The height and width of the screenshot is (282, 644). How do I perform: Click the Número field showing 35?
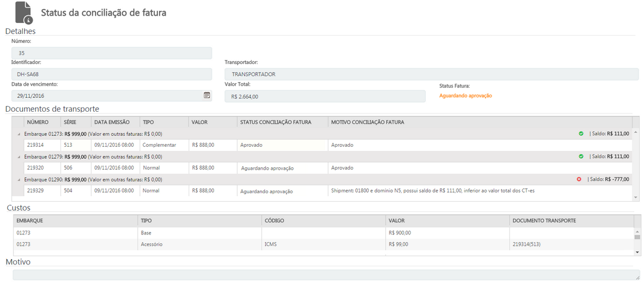[112, 53]
